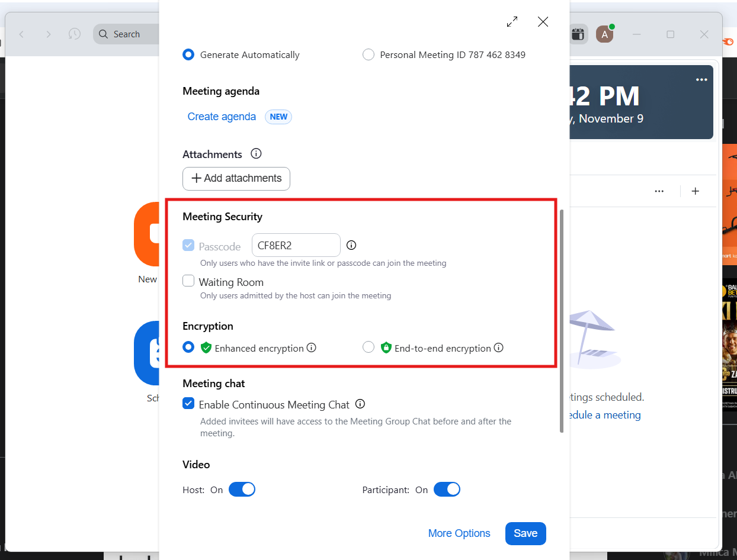Show info about the Passcode field
The width and height of the screenshot is (737, 560).
(351, 245)
